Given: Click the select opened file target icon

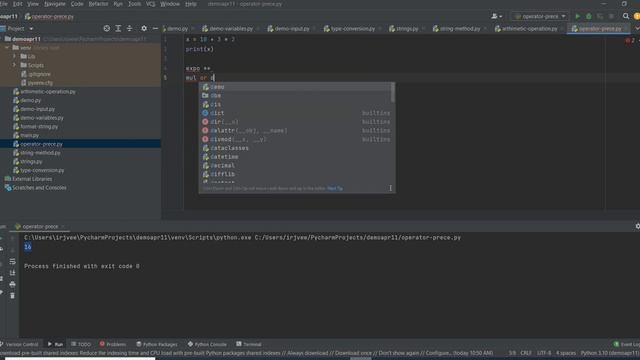Looking at the screenshot, I should click(107, 29).
